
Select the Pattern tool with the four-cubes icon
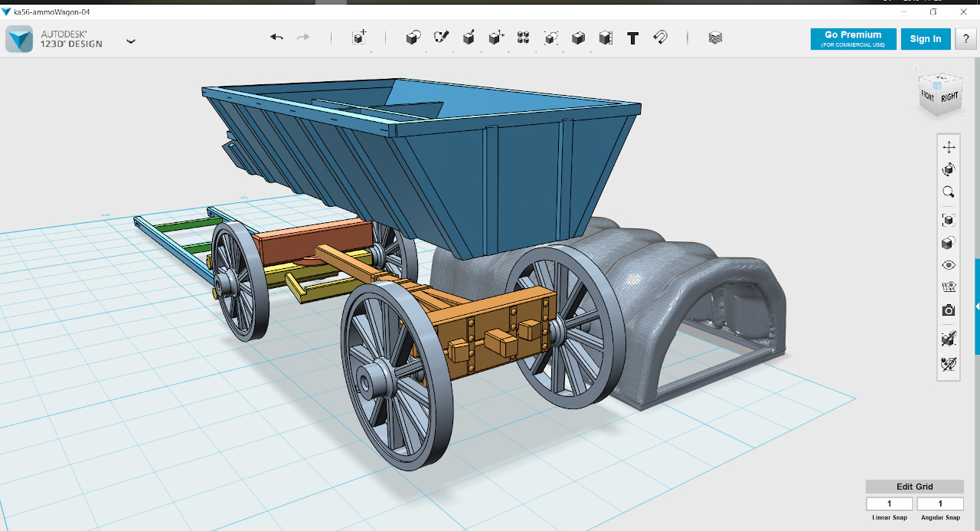[524, 38]
